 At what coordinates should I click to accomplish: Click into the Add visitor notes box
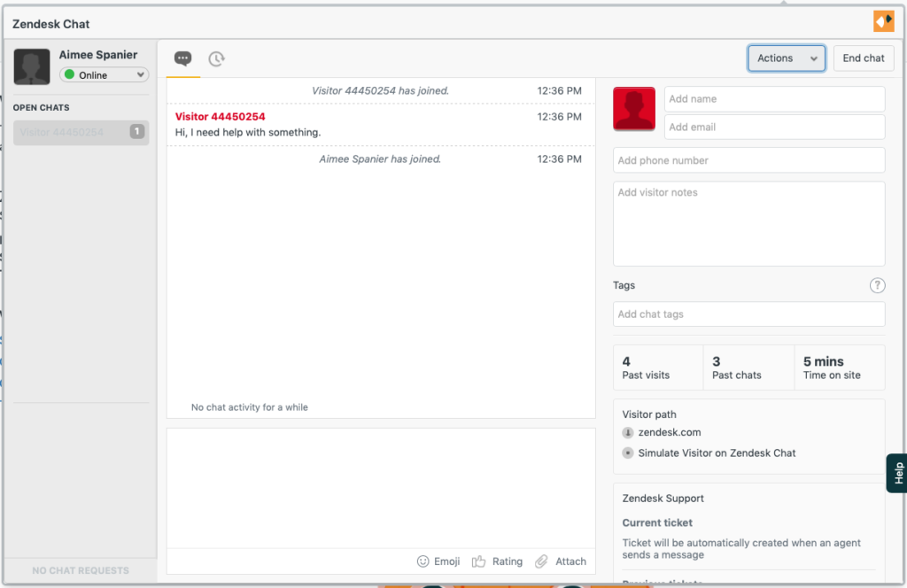749,224
